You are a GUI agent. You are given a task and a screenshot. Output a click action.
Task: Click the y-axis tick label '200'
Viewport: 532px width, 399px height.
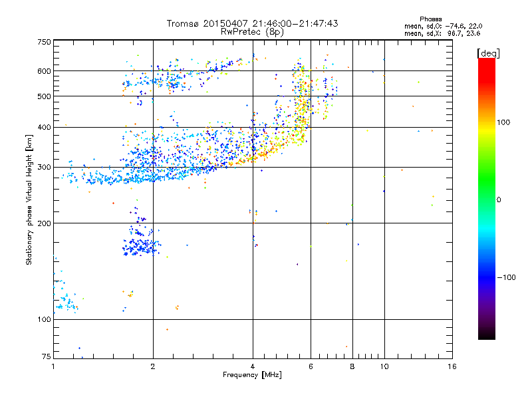click(44, 223)
